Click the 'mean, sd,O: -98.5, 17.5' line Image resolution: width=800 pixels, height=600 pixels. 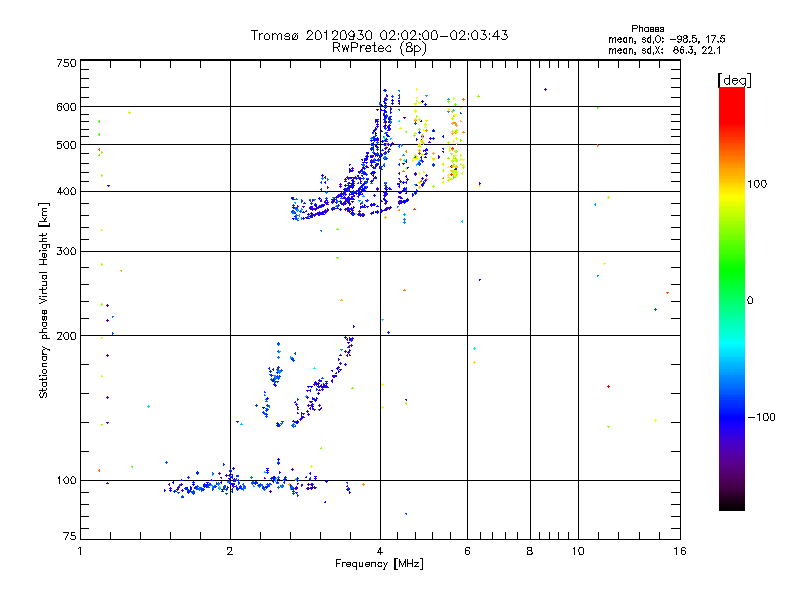pyautogui.click(x=666, y=39)
